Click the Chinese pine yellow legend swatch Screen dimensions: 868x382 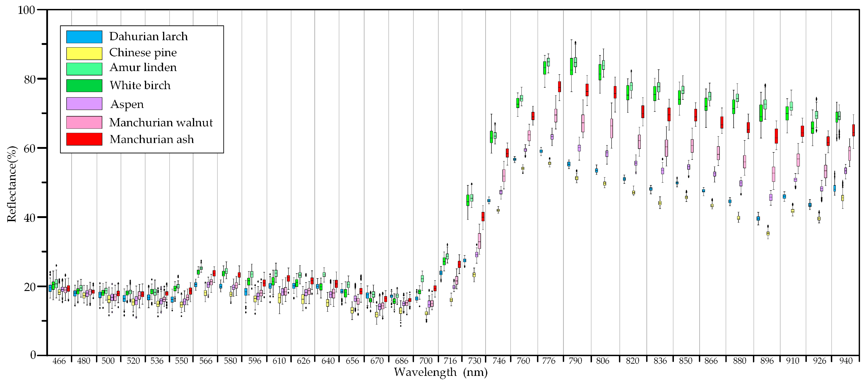(x=84, y=53)
